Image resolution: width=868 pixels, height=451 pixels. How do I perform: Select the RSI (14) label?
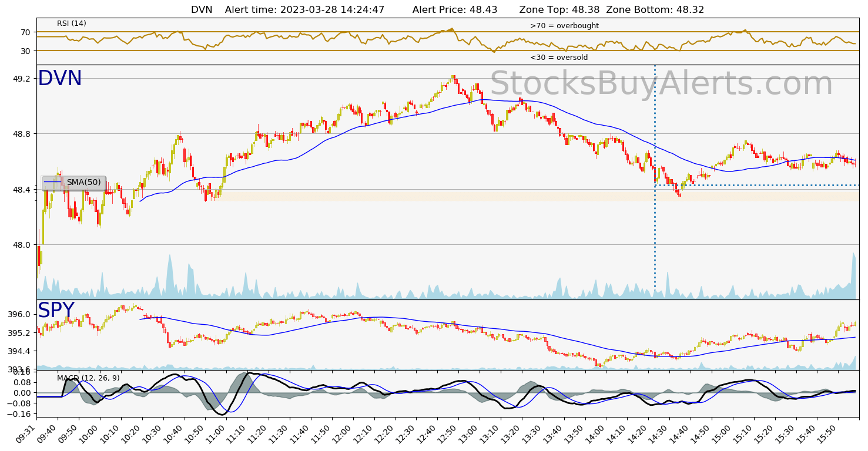pyautogui.click(x=72, y=23)
